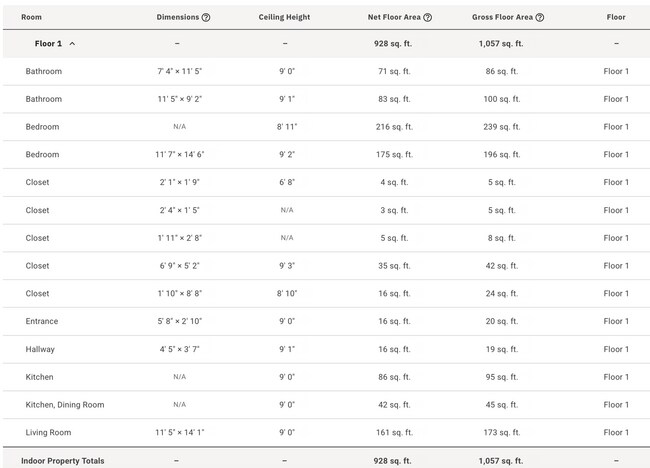
Task: Click the Kitchen row's 95 sq. ft. gross area
Action: pyautogui.click(x=502, y=377)
